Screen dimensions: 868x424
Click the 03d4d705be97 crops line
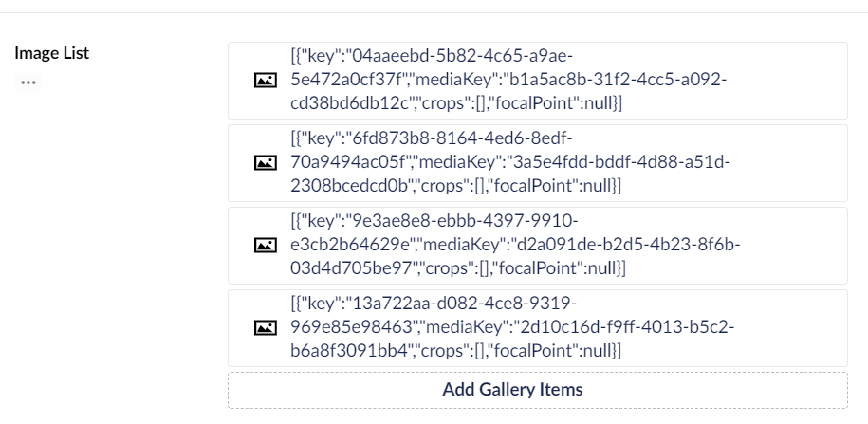coord(458,268)
